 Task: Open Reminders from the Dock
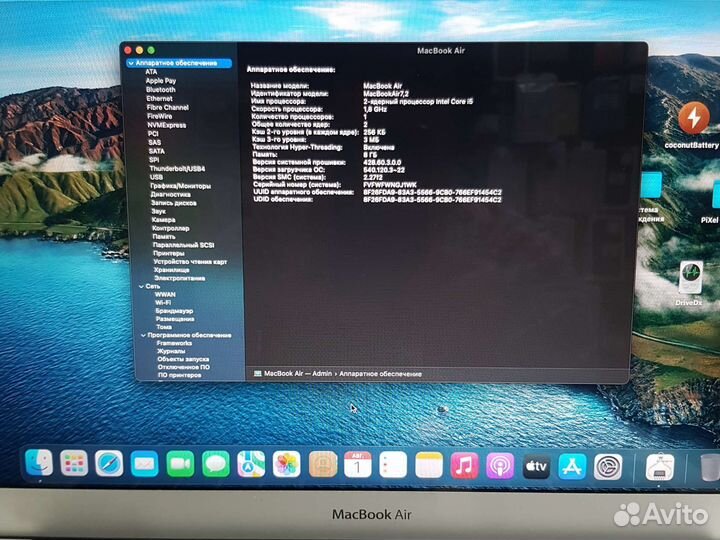(393, 465)
